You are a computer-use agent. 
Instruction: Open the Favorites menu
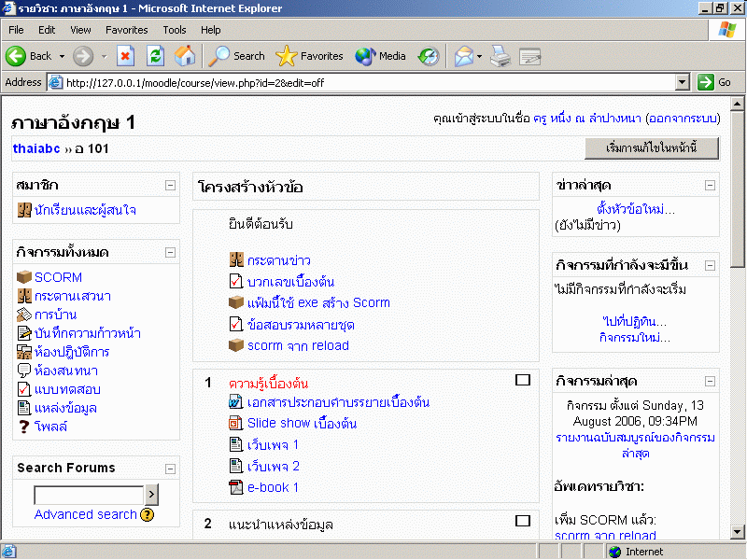click(x=126, y=30)
